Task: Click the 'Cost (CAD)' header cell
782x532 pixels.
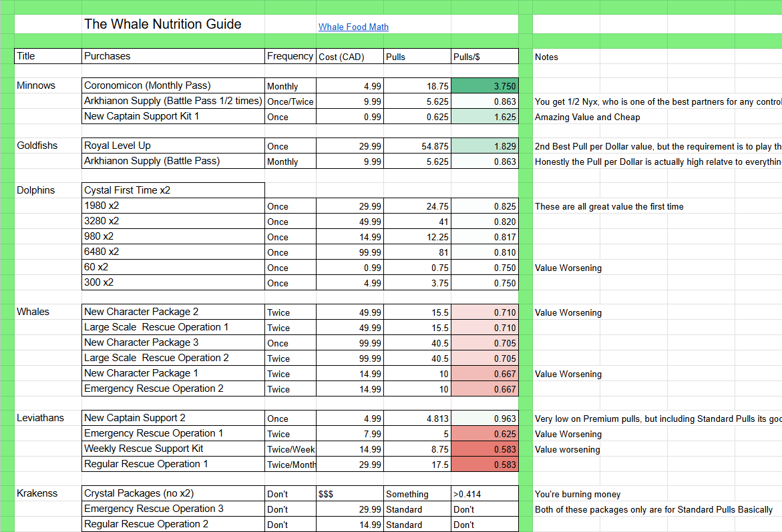Action: pos(350,56)
